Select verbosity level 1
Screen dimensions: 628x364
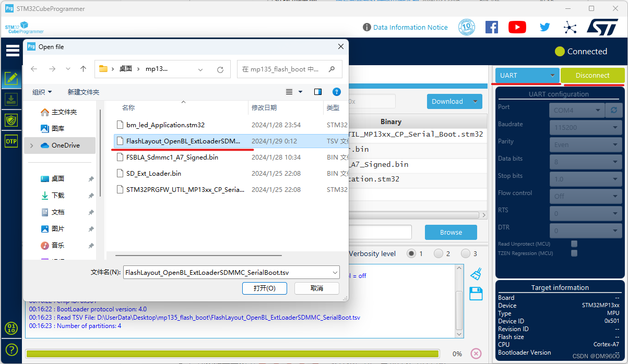411,253
